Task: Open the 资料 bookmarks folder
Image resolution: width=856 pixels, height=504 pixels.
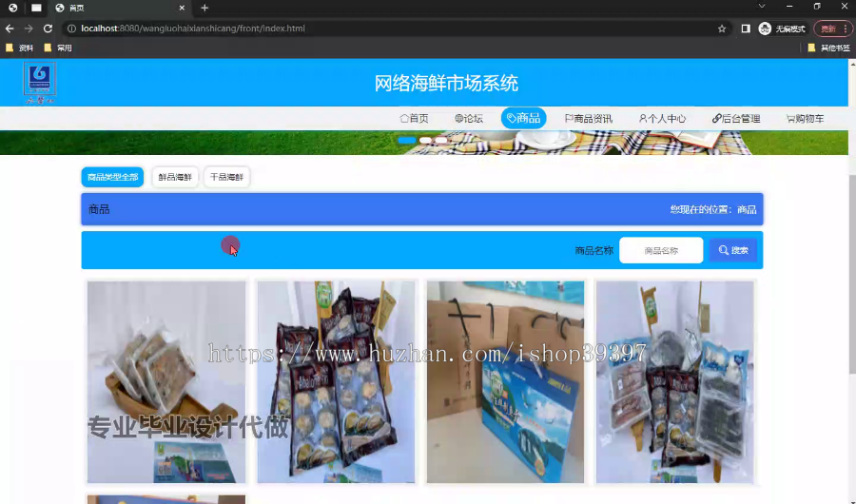Action: tap(19, 48)
